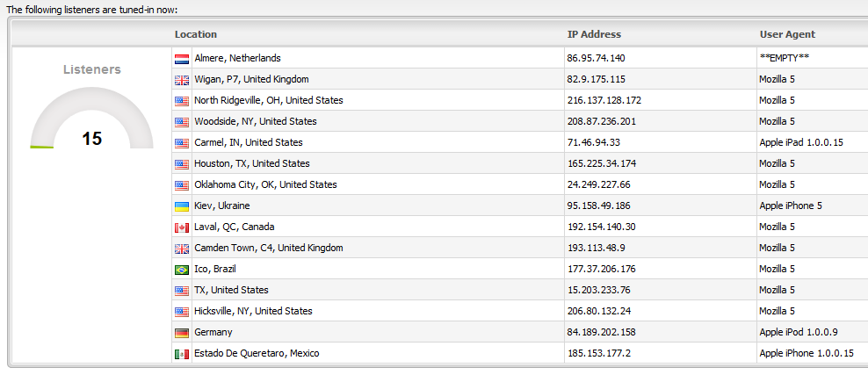This screenshot has height=375, width=868.
Task: Click the User Agent column header
Action: [x=787, y=34]
